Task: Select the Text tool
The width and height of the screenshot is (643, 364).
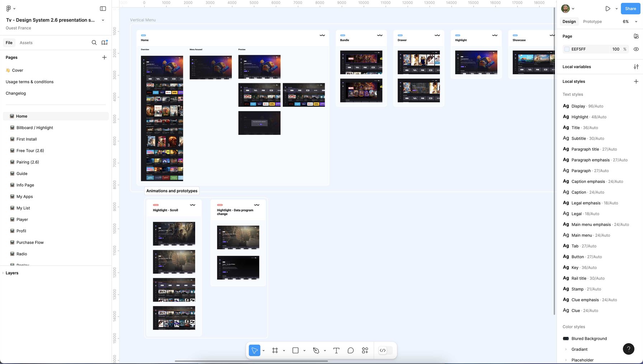Action: [336, 350]
